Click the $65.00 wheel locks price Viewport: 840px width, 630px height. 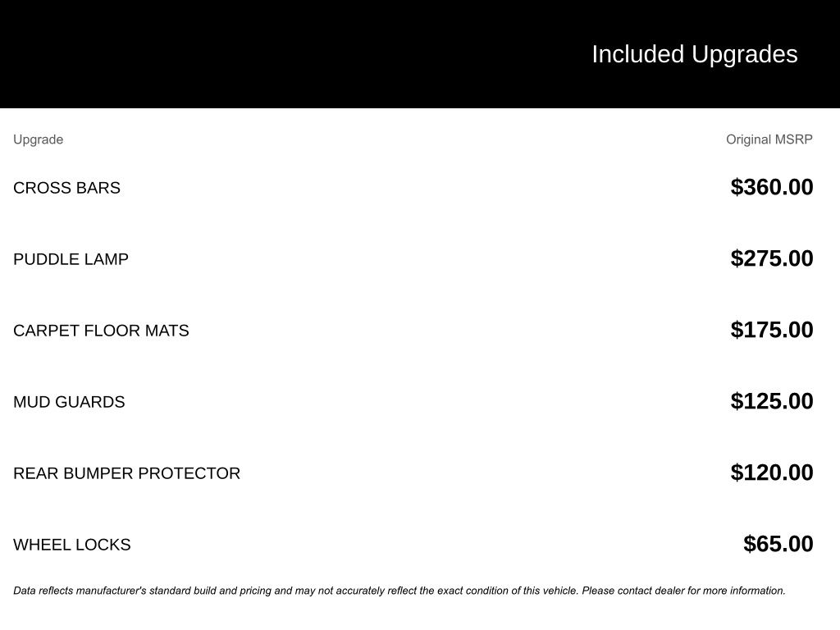[778, 544]
